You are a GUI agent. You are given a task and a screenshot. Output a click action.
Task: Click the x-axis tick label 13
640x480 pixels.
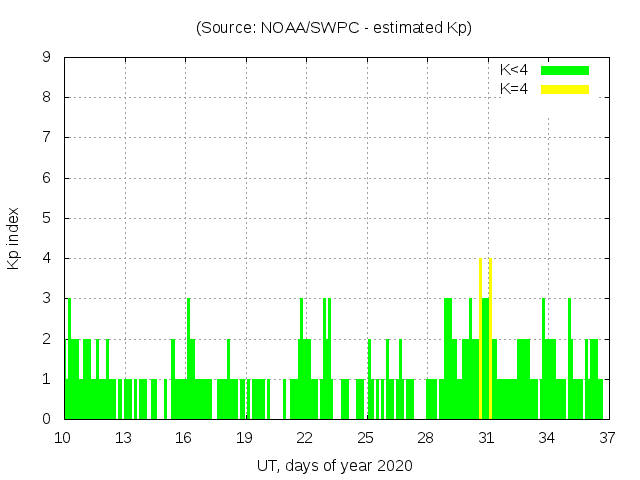(x=124, y=437)
